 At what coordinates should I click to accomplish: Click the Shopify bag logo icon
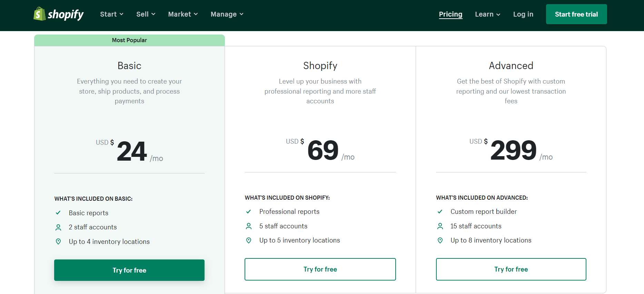pyautogui.click(x=39, y=14)
